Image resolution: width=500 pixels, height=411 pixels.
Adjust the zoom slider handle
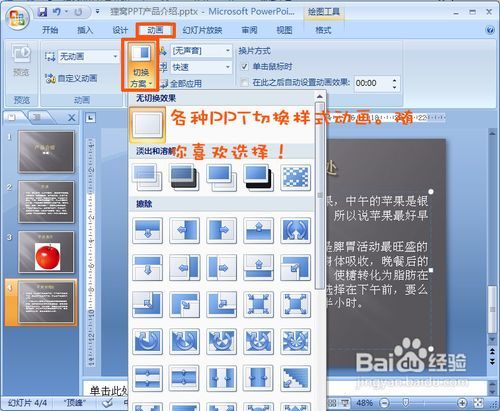point(406,404)
